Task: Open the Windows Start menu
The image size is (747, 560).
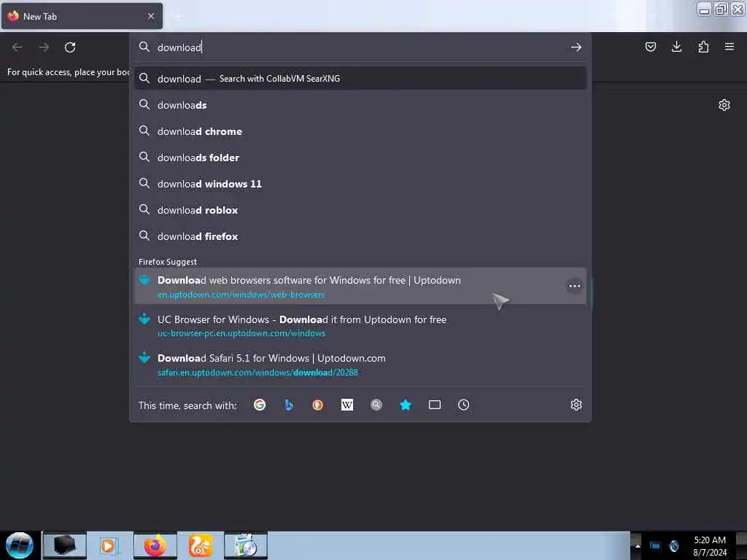Action: [20, 545]
